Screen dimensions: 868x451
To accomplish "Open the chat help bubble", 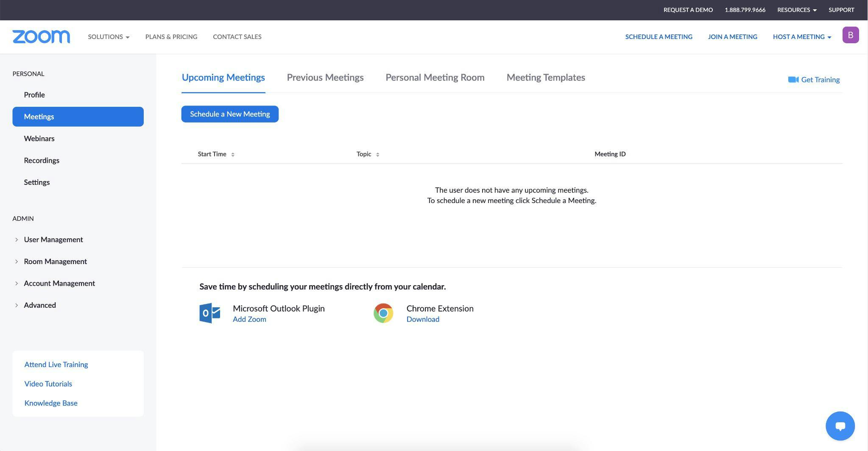I will click(x=840, y=426).
